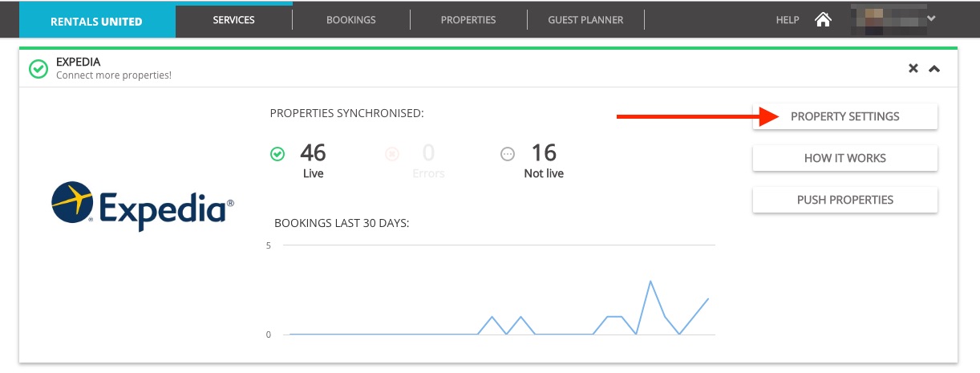Open the Rentals United home tab
The image size is (980, 373).
(x=96, y=20)
